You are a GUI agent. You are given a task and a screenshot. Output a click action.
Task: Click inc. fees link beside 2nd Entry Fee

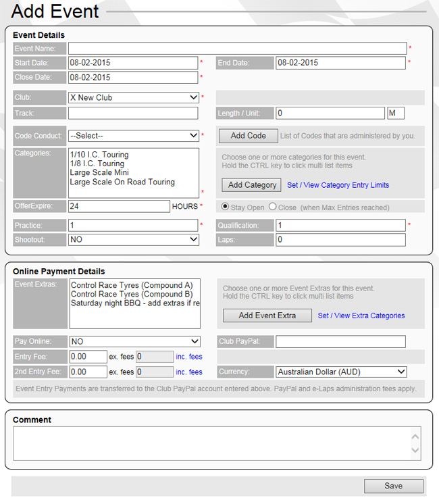(x=189, y=372)
